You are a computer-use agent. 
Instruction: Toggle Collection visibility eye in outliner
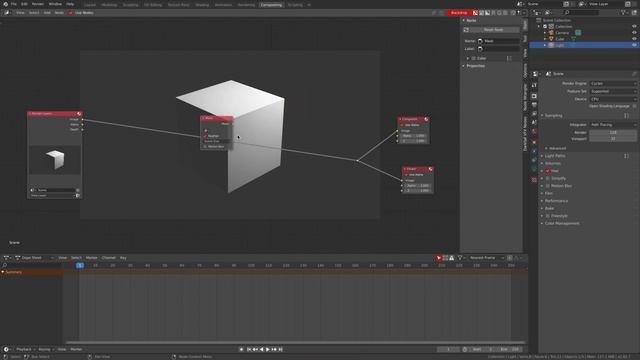tap(634, 27)
